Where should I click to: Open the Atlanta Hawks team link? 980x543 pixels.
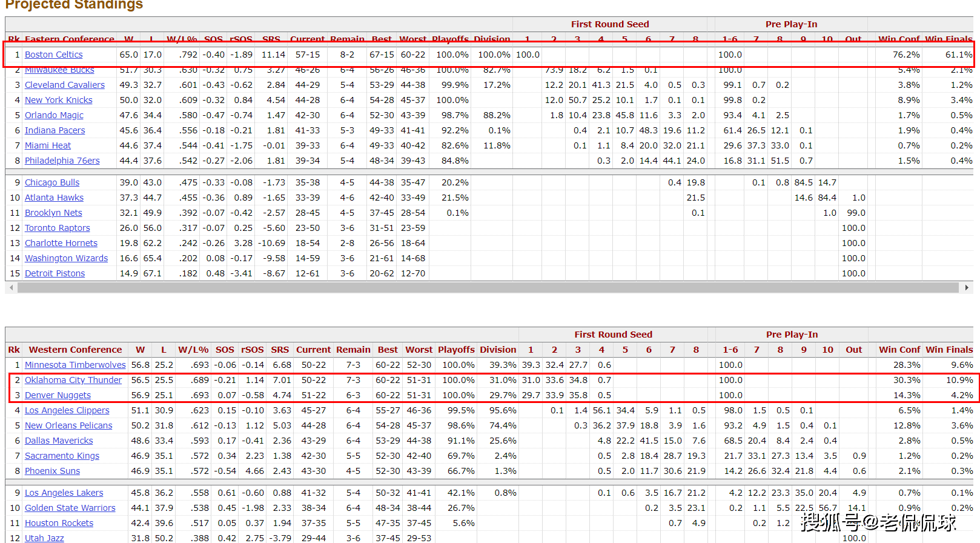[54, 198]
